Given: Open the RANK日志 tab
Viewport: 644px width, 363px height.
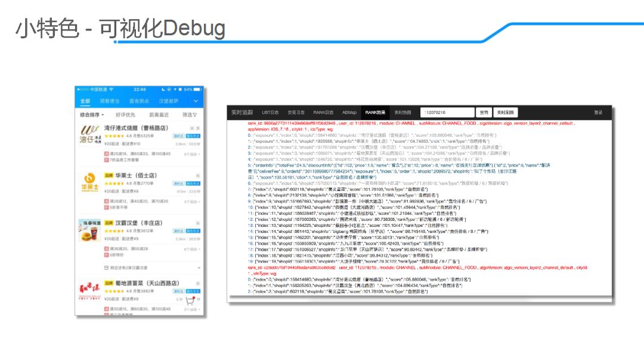Looking at the screenshot, I should (323, 112).
